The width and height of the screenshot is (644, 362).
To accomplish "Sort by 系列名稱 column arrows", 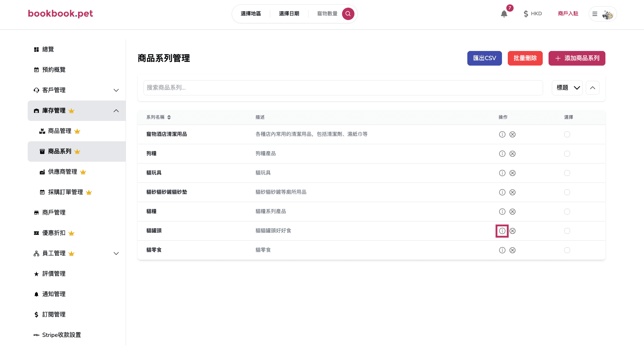I will [169, 117].
